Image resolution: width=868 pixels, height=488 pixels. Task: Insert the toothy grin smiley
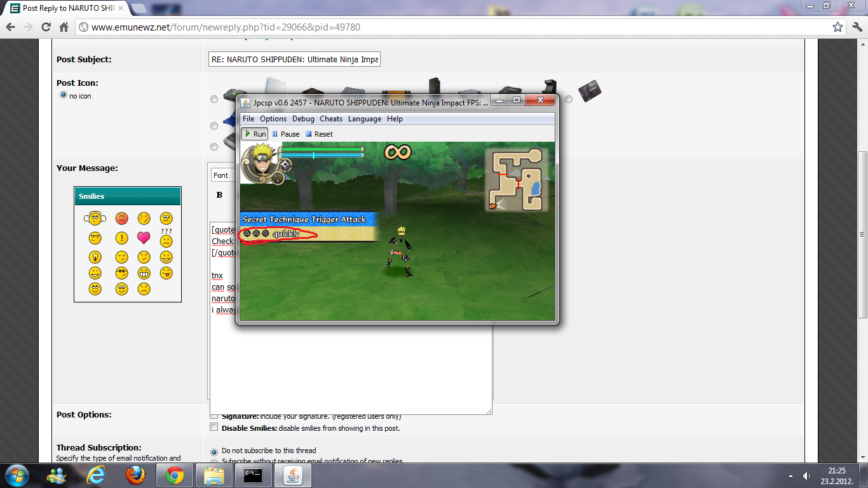point(144,273)
